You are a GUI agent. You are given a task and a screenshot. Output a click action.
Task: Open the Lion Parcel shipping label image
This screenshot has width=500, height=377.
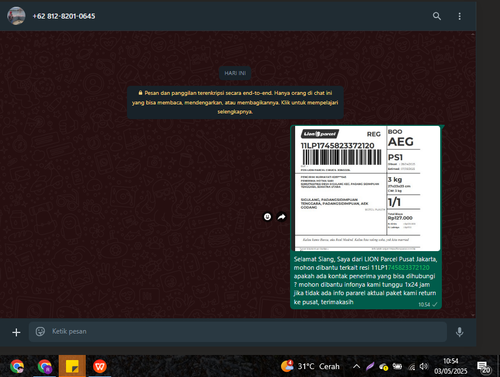click(x=366, y=188)
